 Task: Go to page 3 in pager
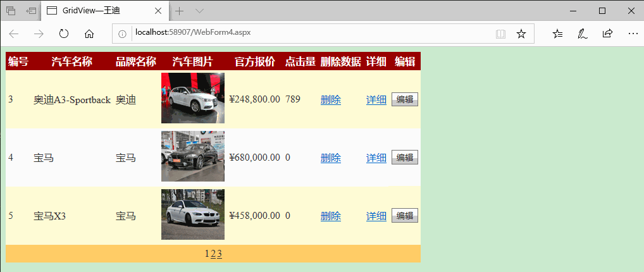pyautogui.click(x=220, y=254)
